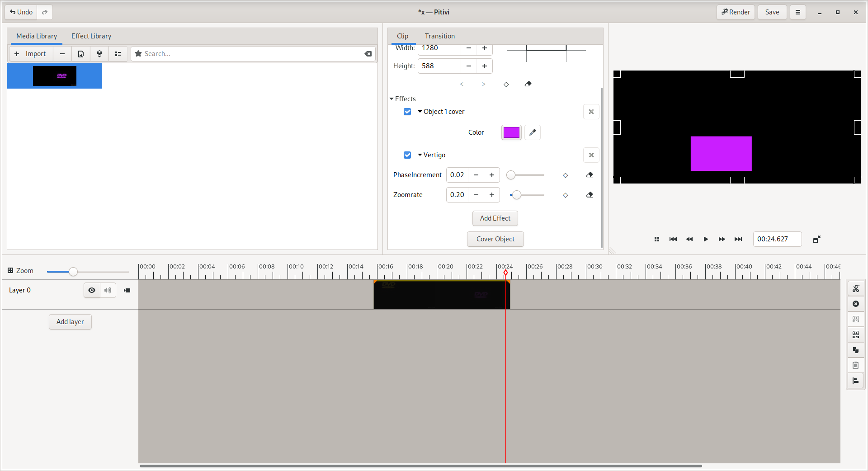
Task: Remove selected clip from media library
Action: (x=62, y=54)
